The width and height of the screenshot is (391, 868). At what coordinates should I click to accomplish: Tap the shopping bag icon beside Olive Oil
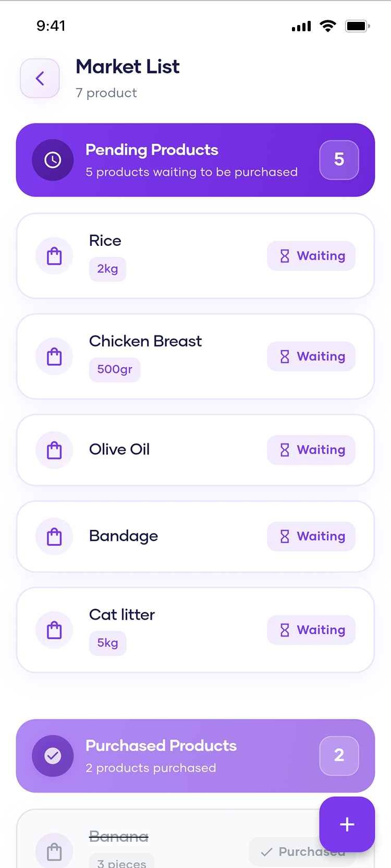(54, 450)
